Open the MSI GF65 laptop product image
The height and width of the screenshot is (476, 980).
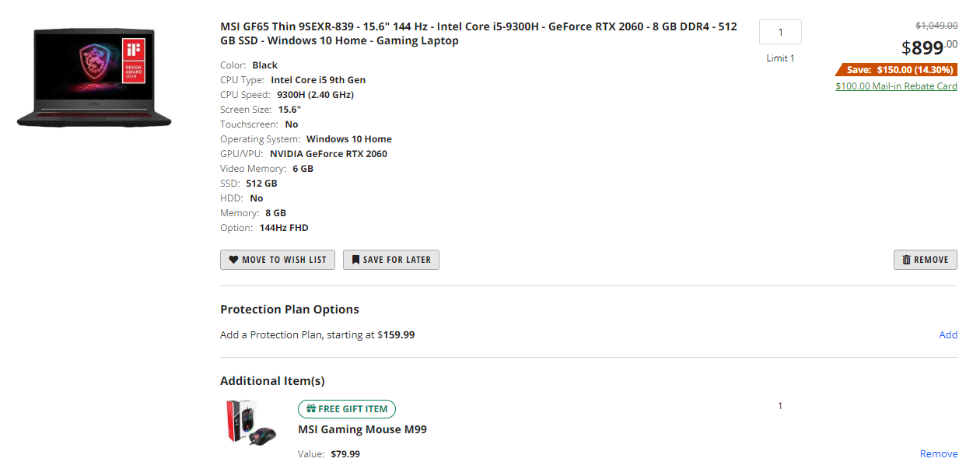tap(94, 78)
